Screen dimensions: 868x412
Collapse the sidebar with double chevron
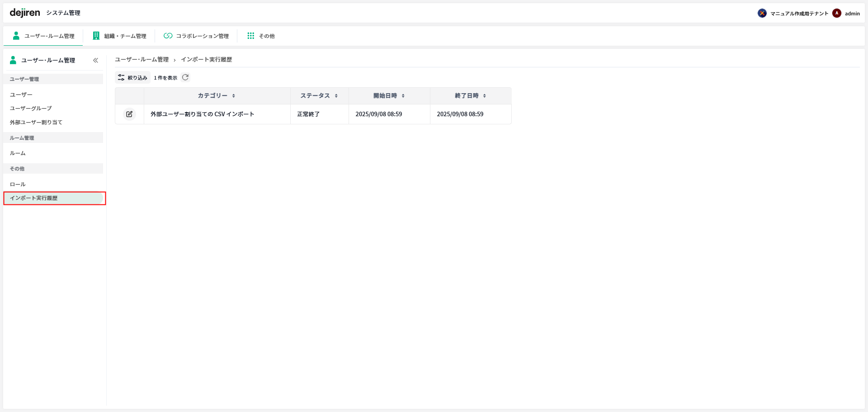95,60
